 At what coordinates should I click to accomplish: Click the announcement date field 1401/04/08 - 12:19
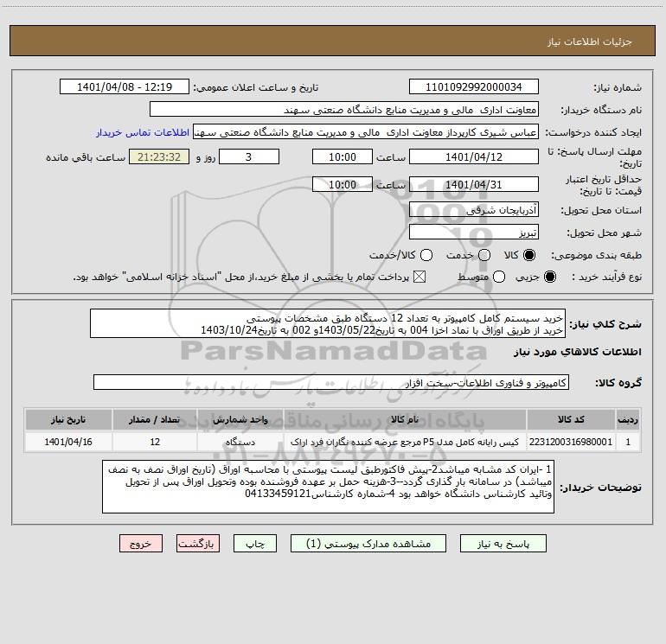pos(125,87)
